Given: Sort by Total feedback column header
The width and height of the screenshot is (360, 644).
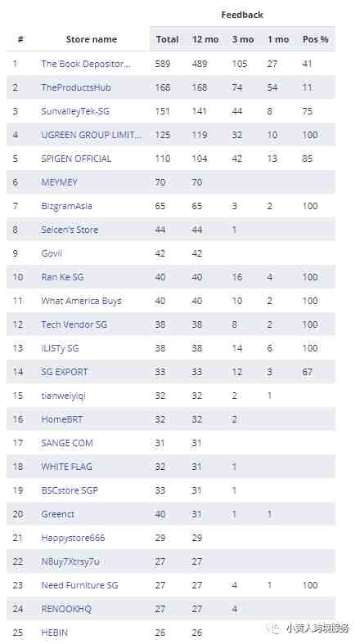Looking at the screenshot, I should coord(167,39).
